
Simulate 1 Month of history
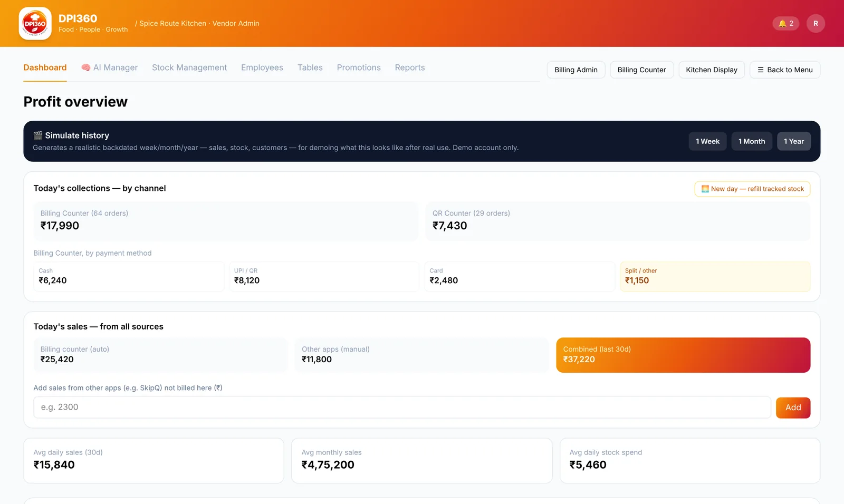[x=752, y=141]
